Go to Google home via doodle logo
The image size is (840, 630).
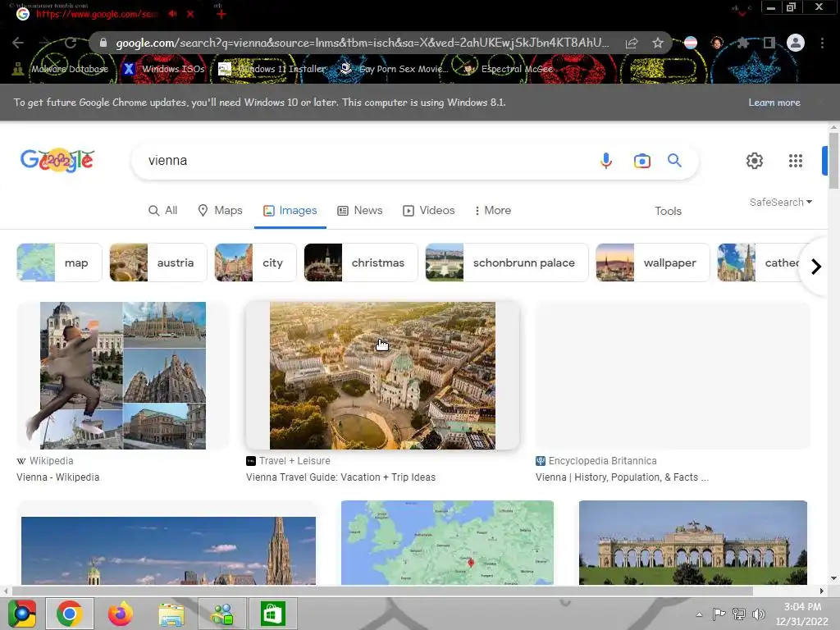point(57,160)
